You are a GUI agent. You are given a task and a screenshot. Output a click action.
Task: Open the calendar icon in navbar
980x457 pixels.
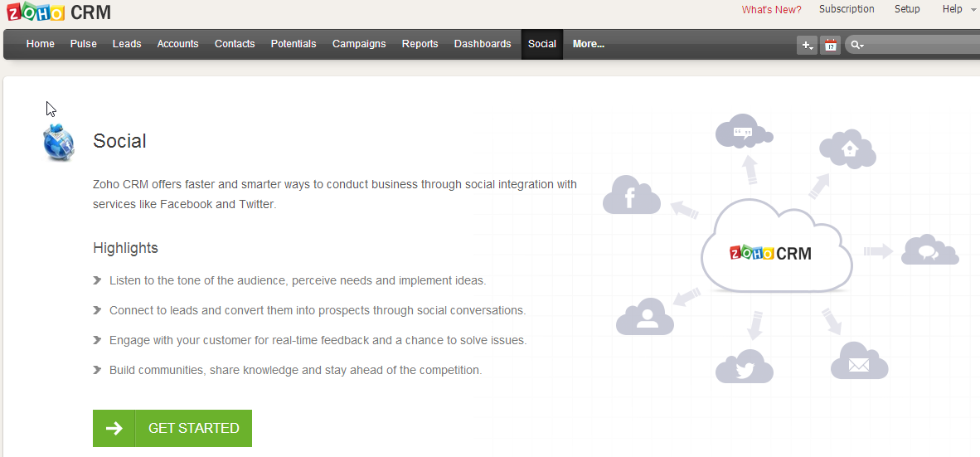[831, 45]
